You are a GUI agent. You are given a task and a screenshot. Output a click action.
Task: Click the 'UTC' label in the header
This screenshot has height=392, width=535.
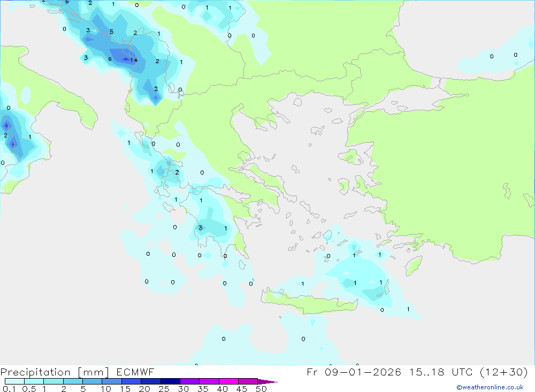462,372
